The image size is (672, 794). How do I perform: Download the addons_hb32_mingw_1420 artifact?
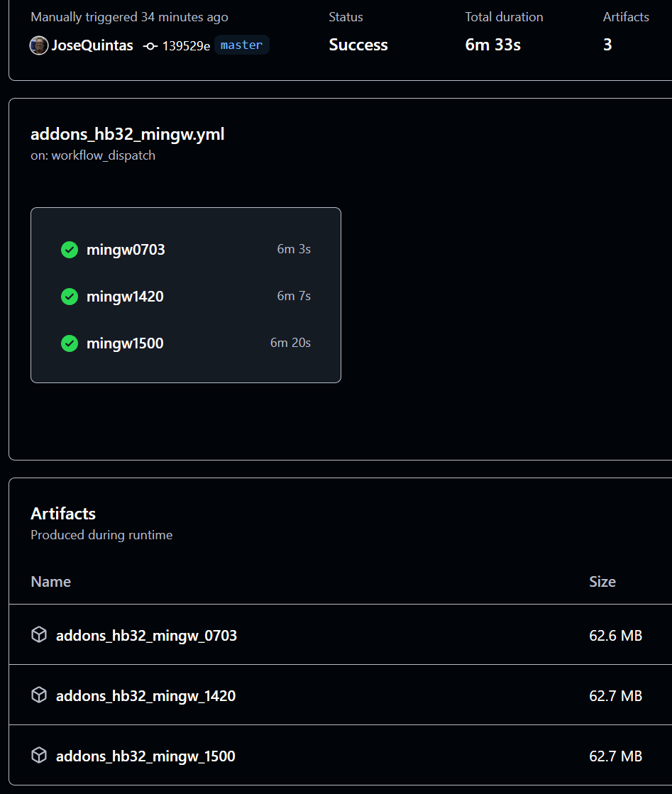click(145, 696)
